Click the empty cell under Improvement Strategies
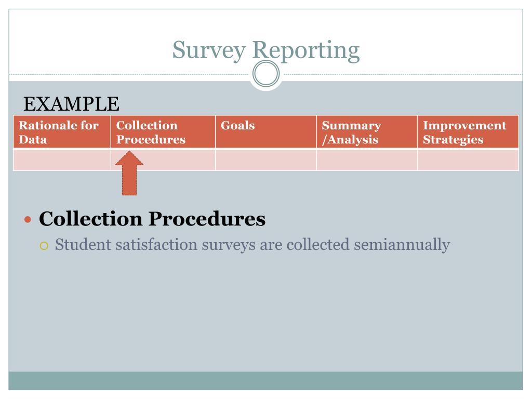Viewport: 532px width, 399px height. [468, 160]
